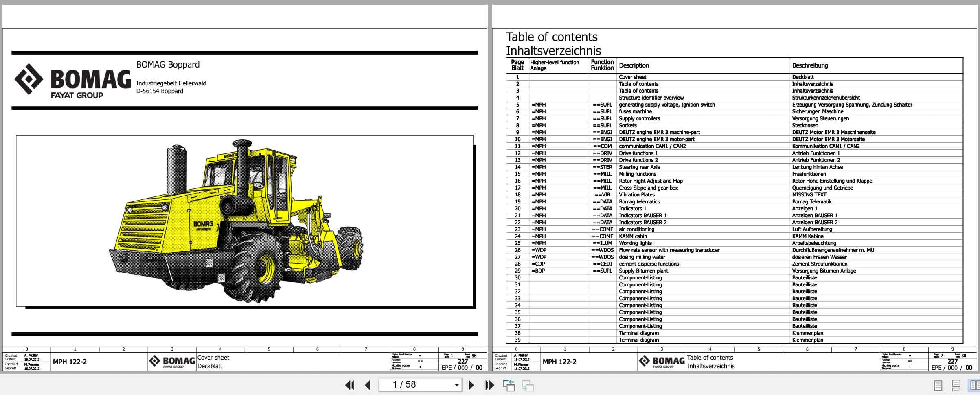
Task: Click 'Bomag telematics' description
Action: click(639, 201)
